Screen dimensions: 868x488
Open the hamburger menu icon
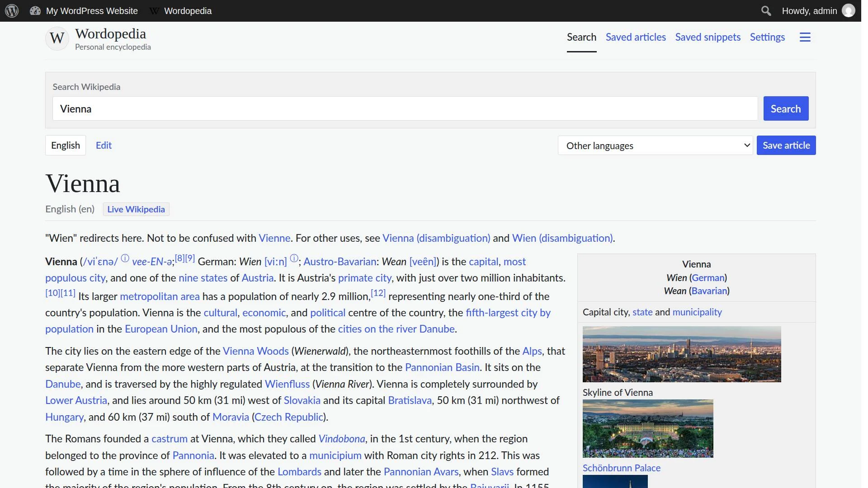805,37
